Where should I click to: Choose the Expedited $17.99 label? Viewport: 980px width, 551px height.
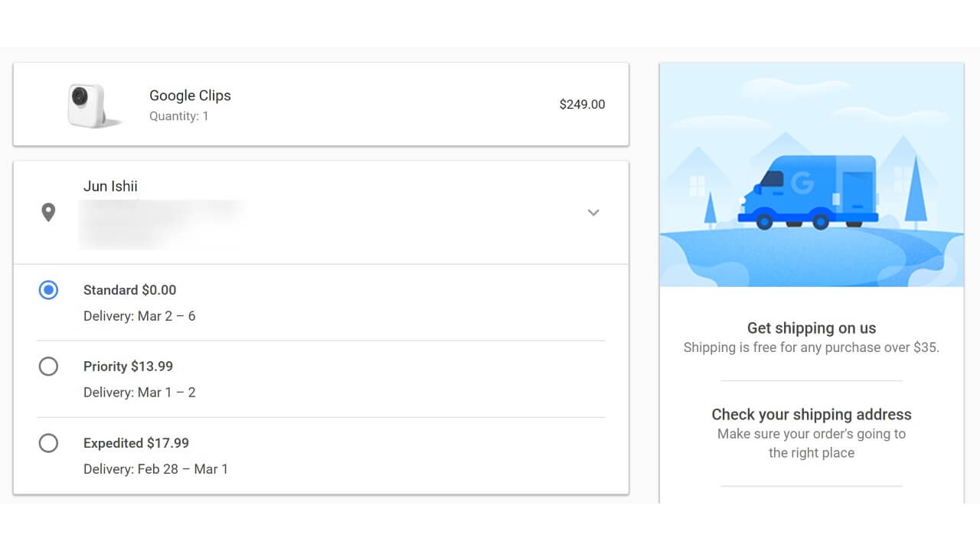pyautogui.click(x=136, y=443)
